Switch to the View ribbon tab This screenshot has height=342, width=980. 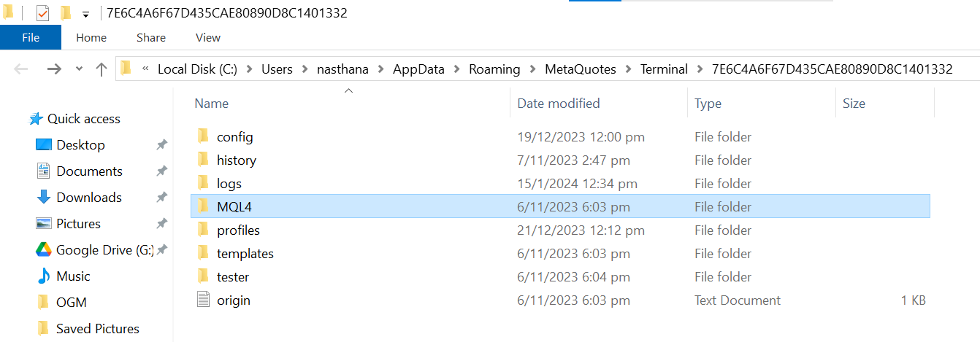click(208, 37)
